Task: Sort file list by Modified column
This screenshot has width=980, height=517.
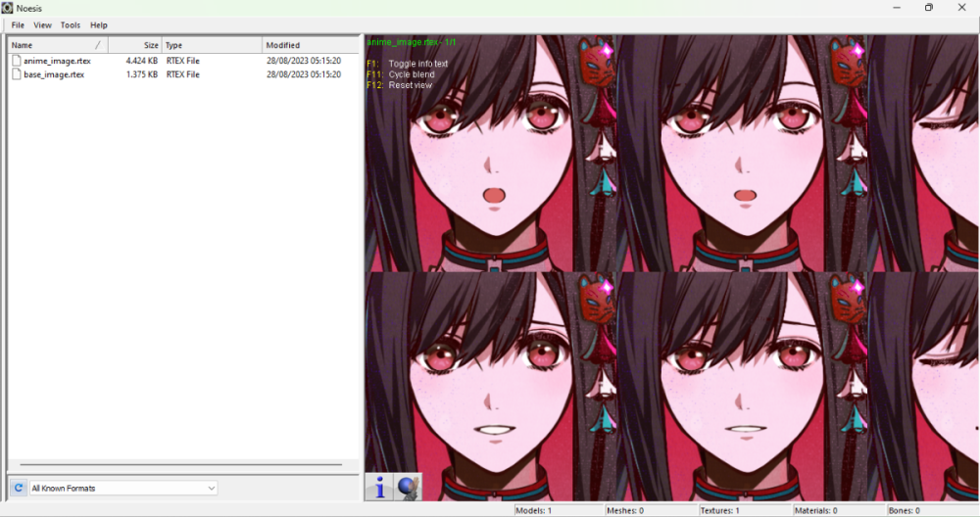Action: (311, 45)
